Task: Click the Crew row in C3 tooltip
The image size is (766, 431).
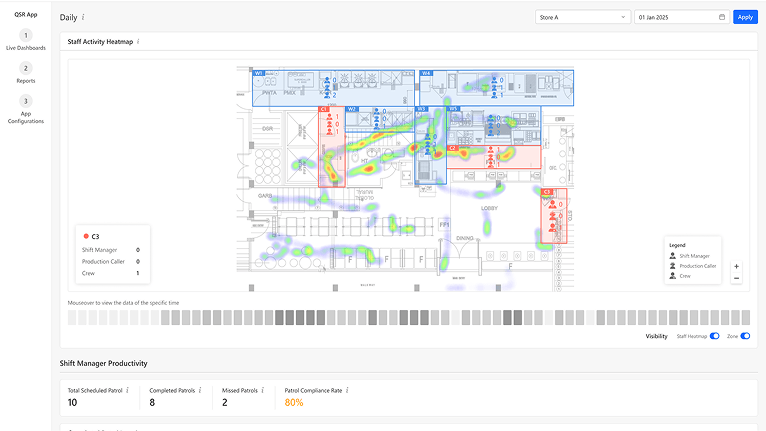Action: (x=111, y=273)
